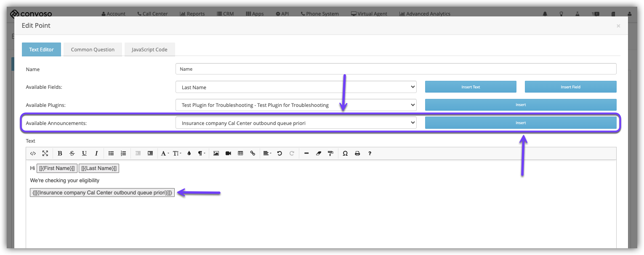This screenshot has height=255, width=644.
Task: Insert special characters with the Omega icon
Action: (345, 154)
